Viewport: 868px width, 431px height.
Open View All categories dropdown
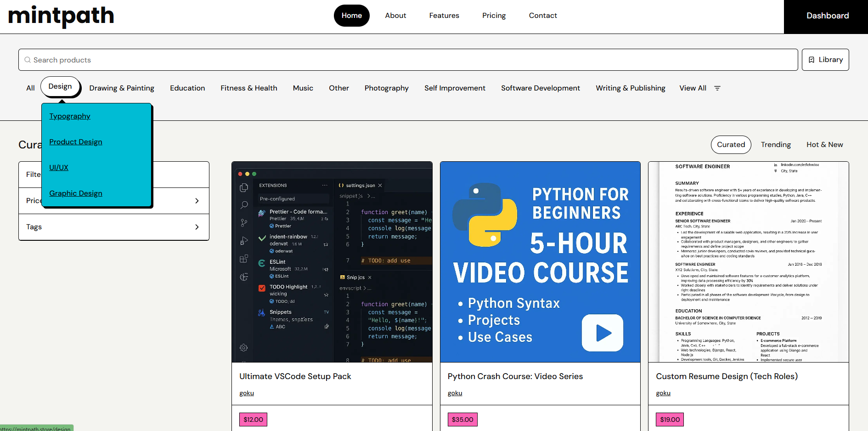click(693, 88)
